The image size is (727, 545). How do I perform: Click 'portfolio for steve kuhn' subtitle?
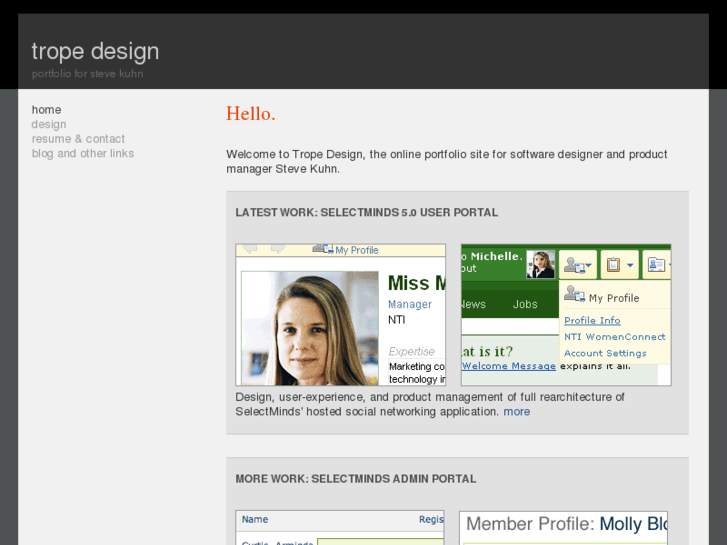[88, 74]
